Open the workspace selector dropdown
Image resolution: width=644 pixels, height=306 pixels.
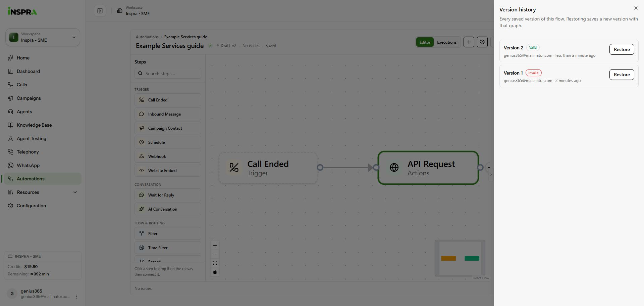point(43,37)
